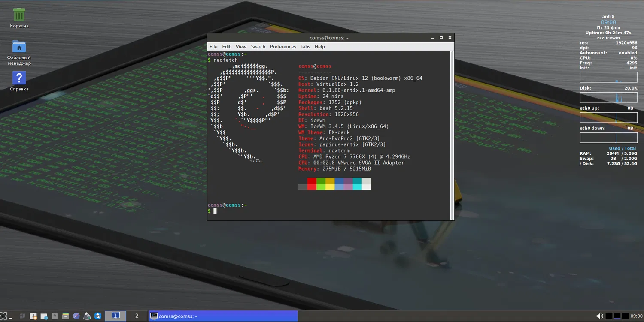
Task: Click the "Shell: bash 5.2.15" line
Action: click(325, 108)
